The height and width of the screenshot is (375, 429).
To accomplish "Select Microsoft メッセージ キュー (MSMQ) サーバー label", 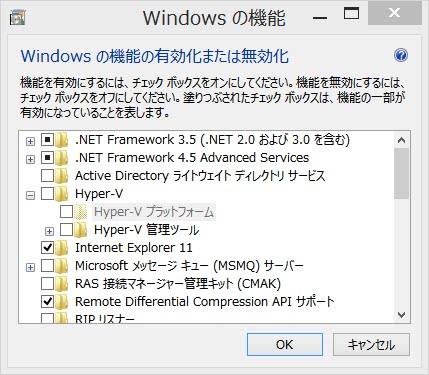I will [189, 266].
